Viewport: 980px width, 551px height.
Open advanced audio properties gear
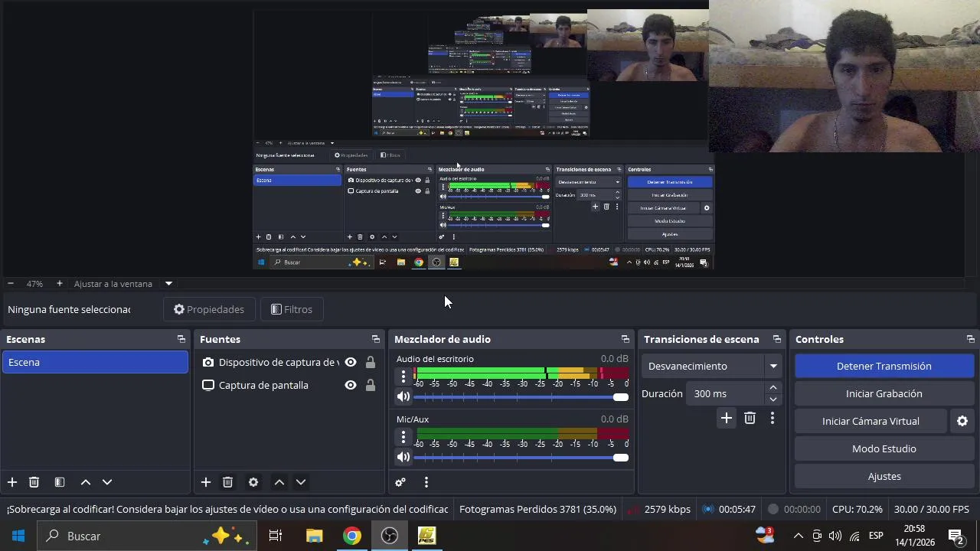pos(400,482)
